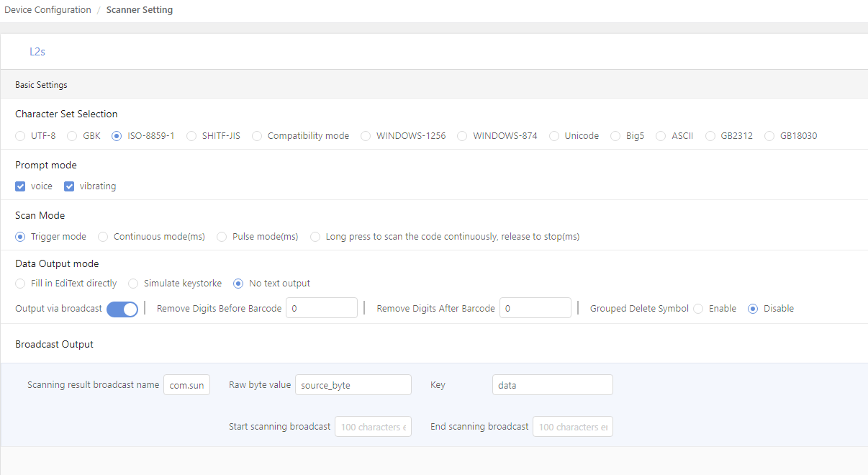Choose the GBK character set
This screenshot has width=868, height=475.
[x=72, y=136]
